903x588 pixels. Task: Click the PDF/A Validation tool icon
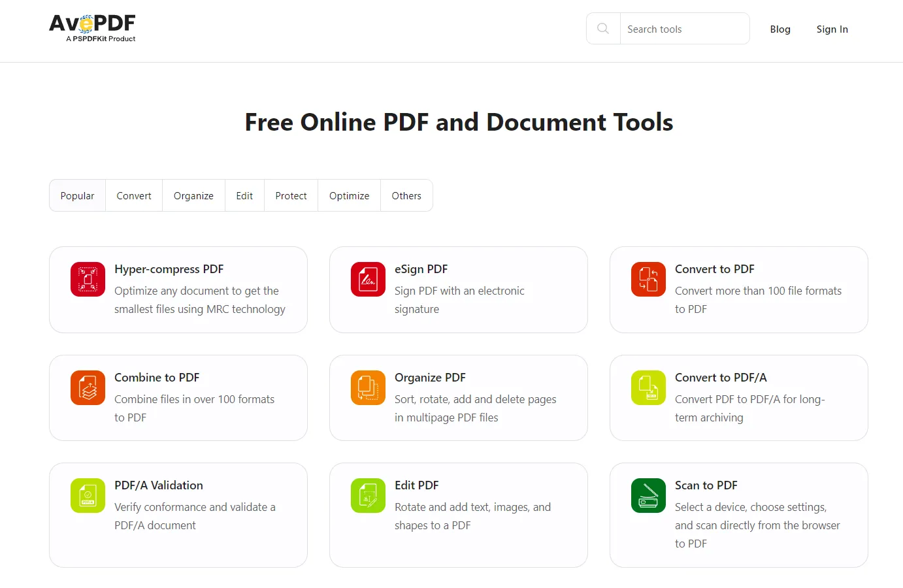coord(88,495)
